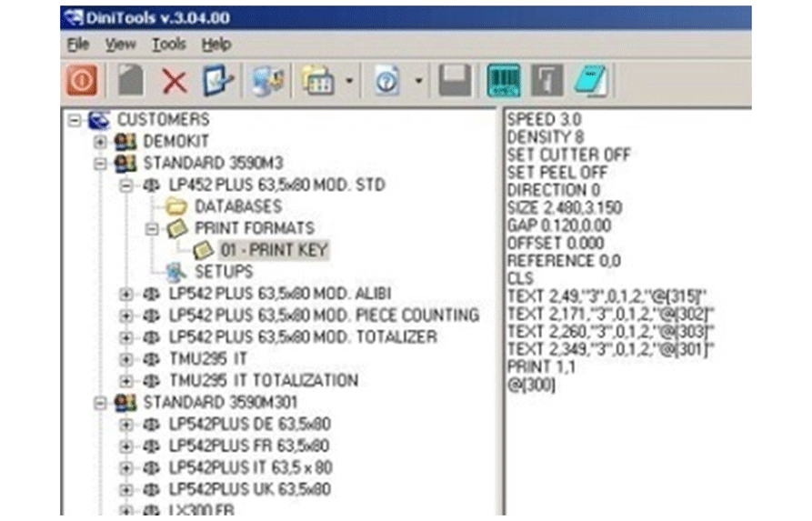Click the teal barcode toolbar icon

[505, 82]
